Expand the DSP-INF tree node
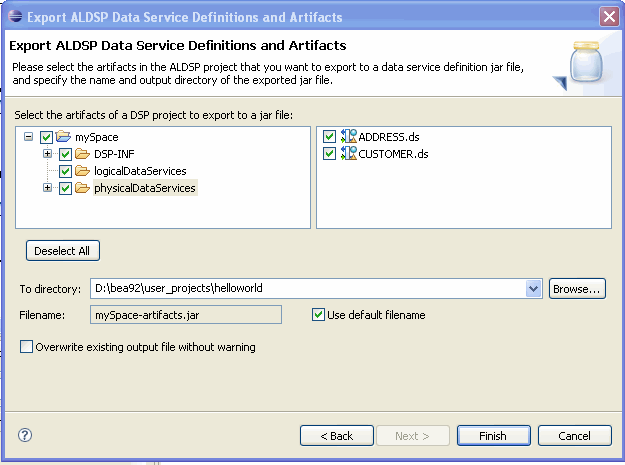Screen dimensions: 625x465 tap(47, 153)
